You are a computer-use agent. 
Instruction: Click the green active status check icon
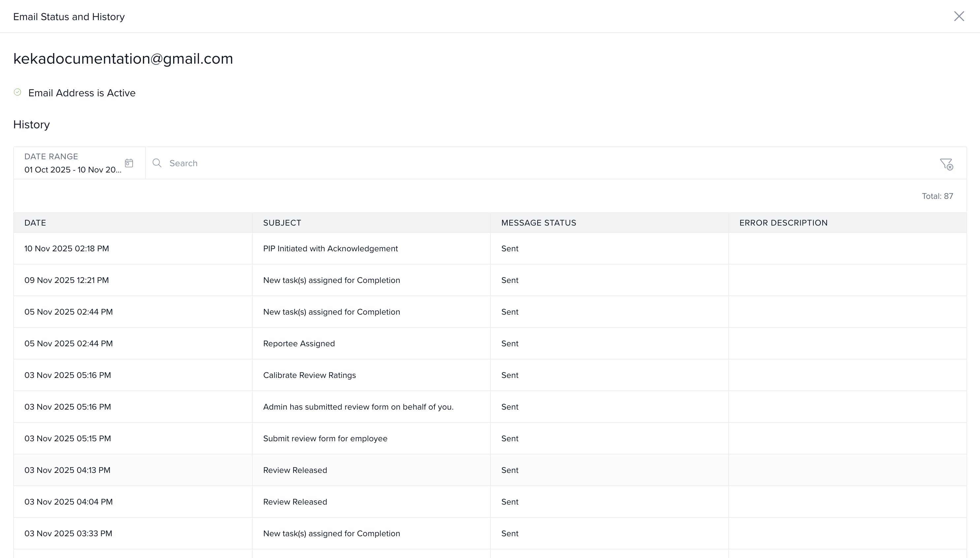17,92
